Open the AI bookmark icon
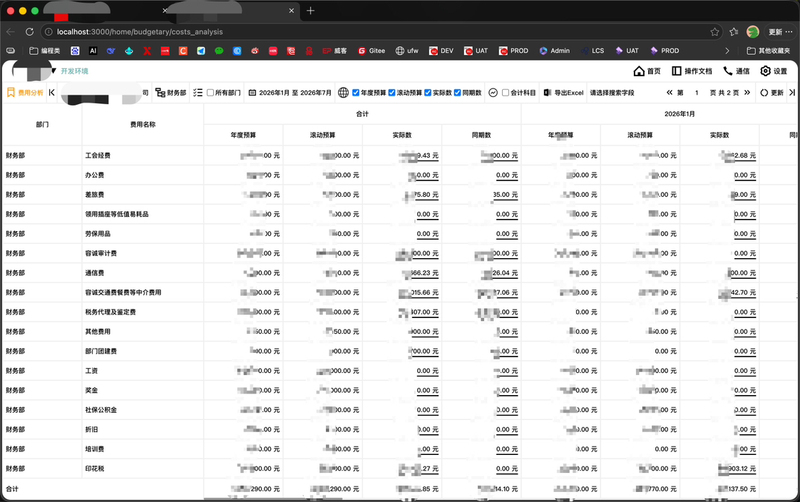 [93, 51]
